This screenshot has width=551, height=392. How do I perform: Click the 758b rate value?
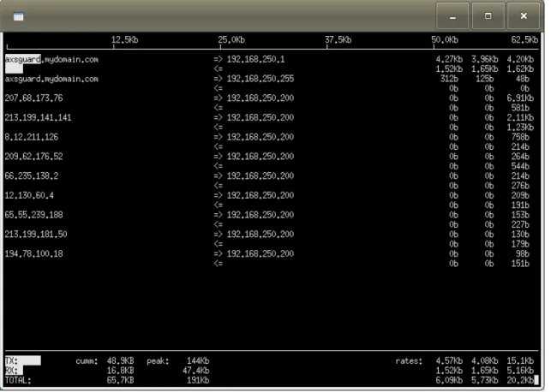tap(520, 137)
